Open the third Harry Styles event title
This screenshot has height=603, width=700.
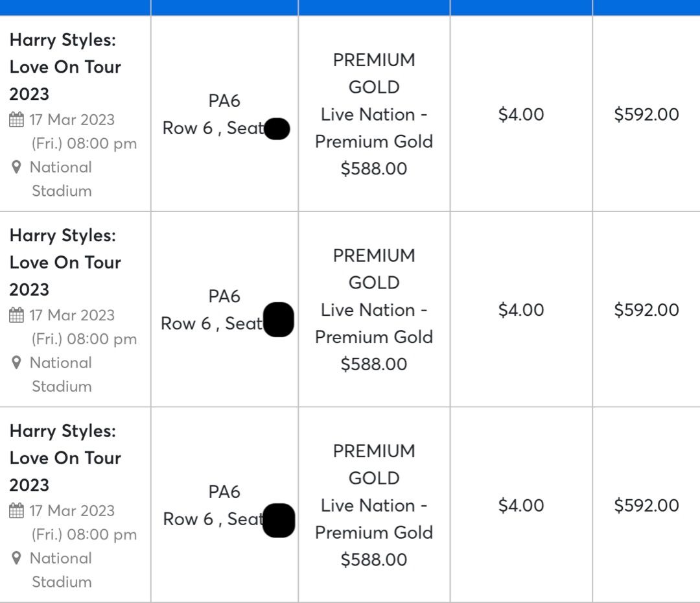click(65, 458)
